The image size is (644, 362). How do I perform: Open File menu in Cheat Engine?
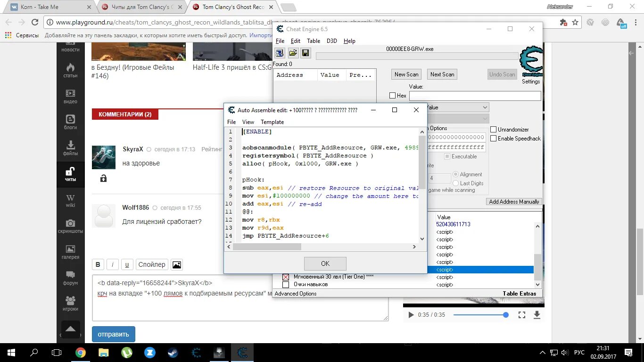(x=280, y=41)
